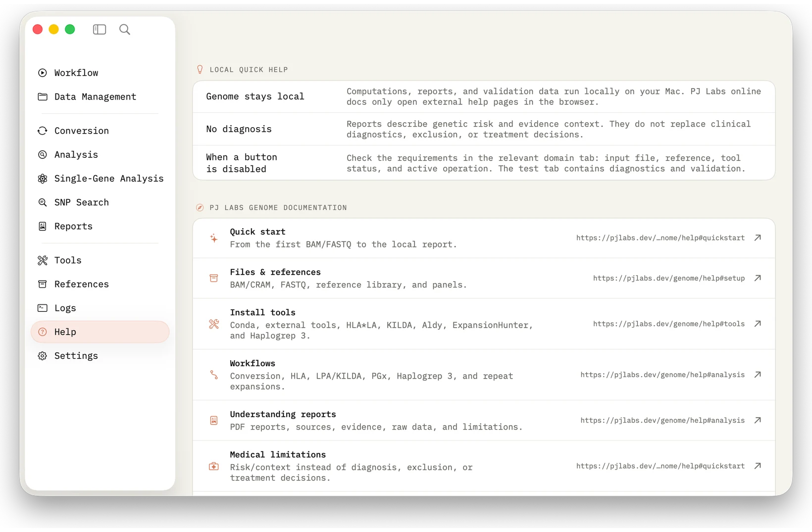Screen dimensions: 812x532
Task: Click the "Understanding reports" title
Action: pyautogui.click(x=283, y=414)
